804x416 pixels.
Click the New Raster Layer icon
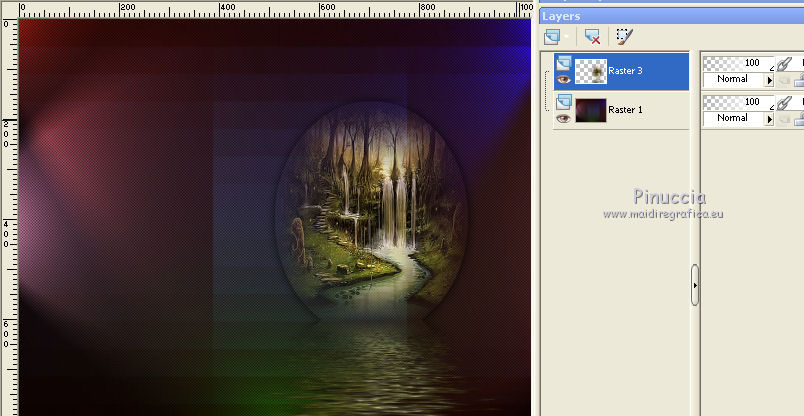[x=552, y=36]
